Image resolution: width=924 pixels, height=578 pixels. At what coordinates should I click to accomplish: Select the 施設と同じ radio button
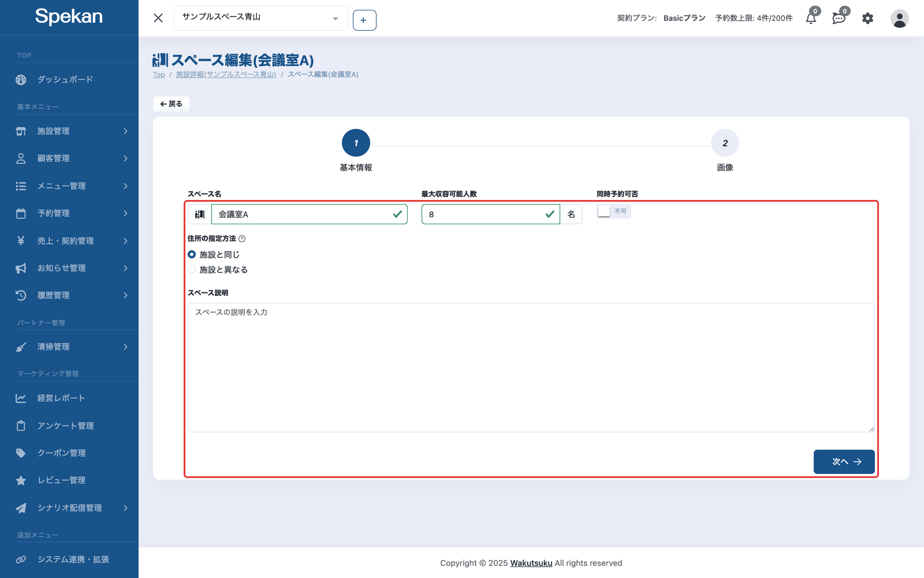pos(192,254)
